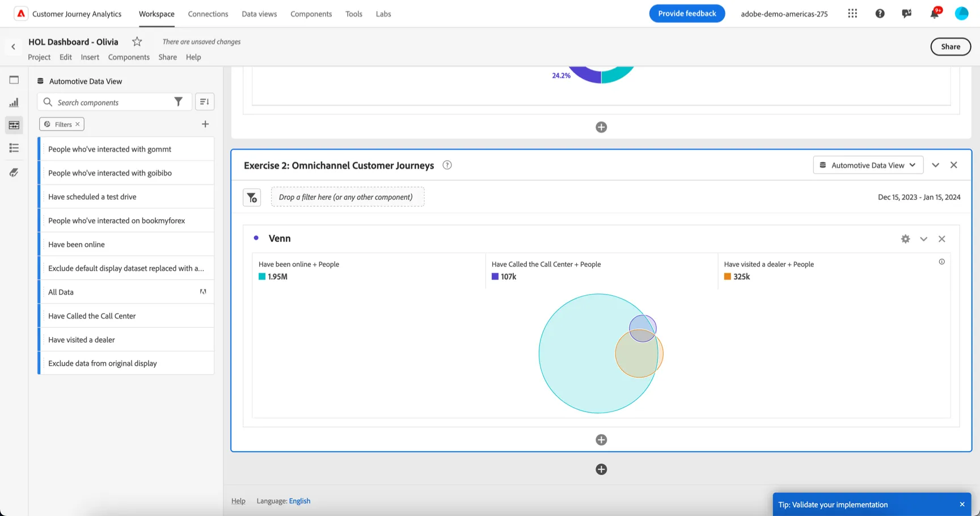Open the Panels icon in left rail
This screenshot has height=516, width=980.
point(14,80)
